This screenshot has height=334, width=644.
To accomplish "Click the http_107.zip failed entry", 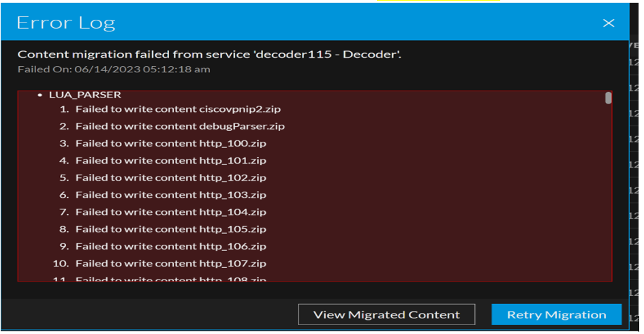I will coord(170,263).
